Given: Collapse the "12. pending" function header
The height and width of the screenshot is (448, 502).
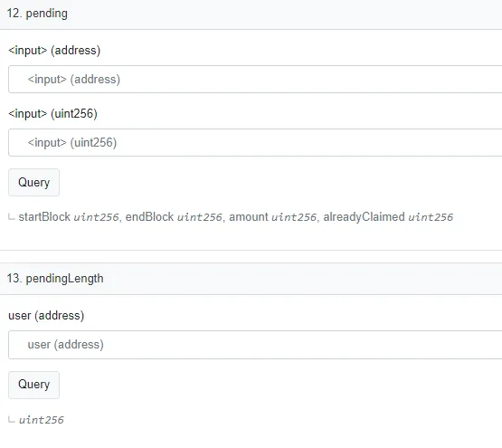Looking at the screenshot, I should pos(251,14).
